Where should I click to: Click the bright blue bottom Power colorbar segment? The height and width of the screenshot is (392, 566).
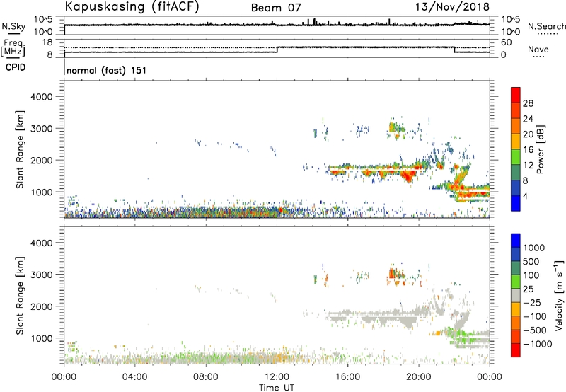pyautogui.click(x=516, y=203)
